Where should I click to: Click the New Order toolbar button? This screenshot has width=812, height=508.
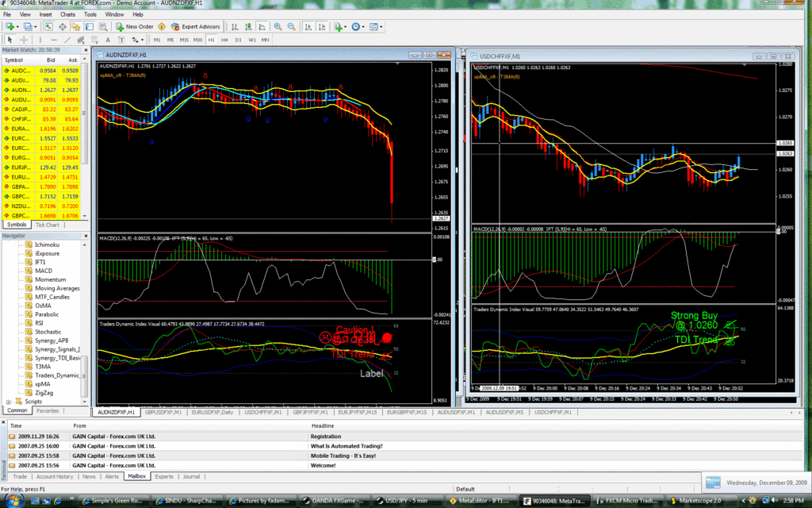pos(135,26)
